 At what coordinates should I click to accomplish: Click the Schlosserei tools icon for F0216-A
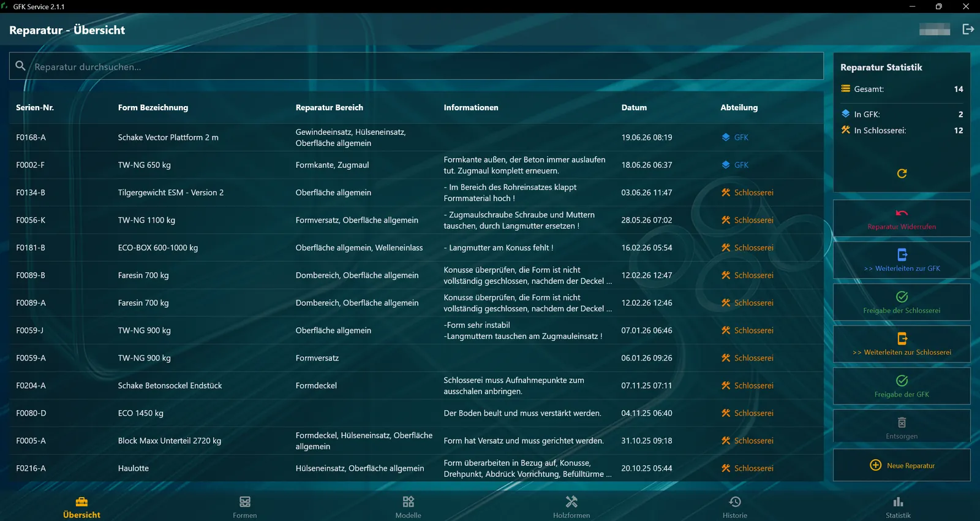tap(726, 468)
